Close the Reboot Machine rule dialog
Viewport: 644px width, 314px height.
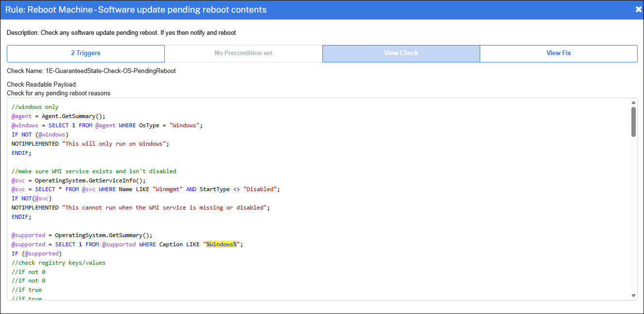tap(638, 10)
